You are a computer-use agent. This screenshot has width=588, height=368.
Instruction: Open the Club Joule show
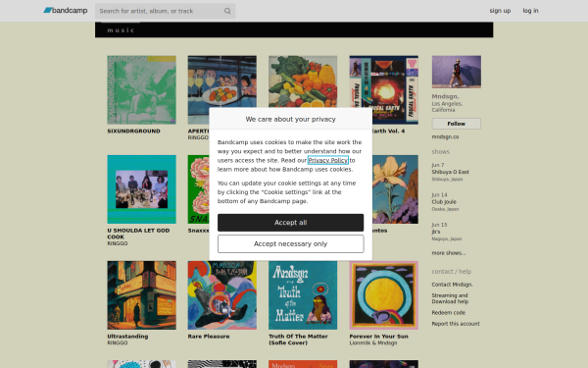pos(444,202)
